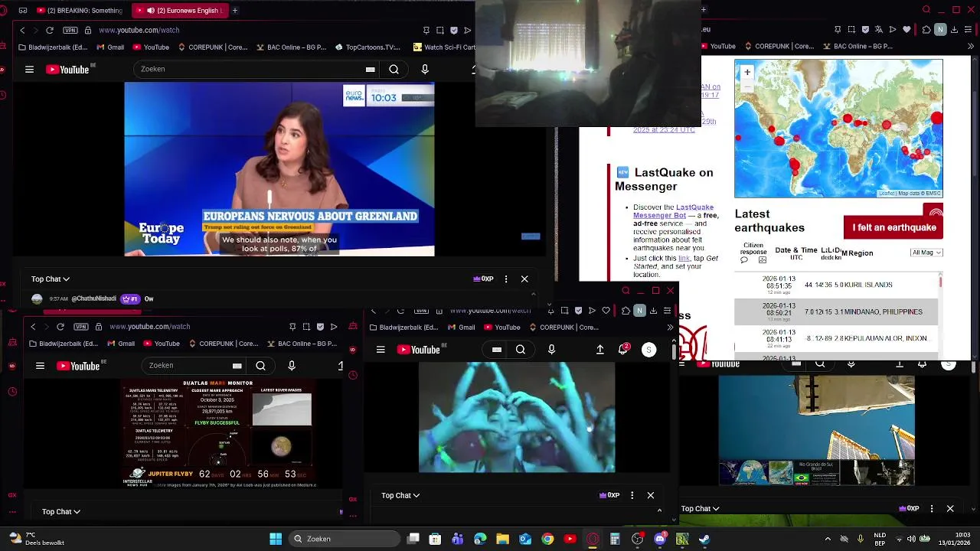
Task: Click the search magnifier in the 3I/ATLAS monitor window
Action: point(260,365)
